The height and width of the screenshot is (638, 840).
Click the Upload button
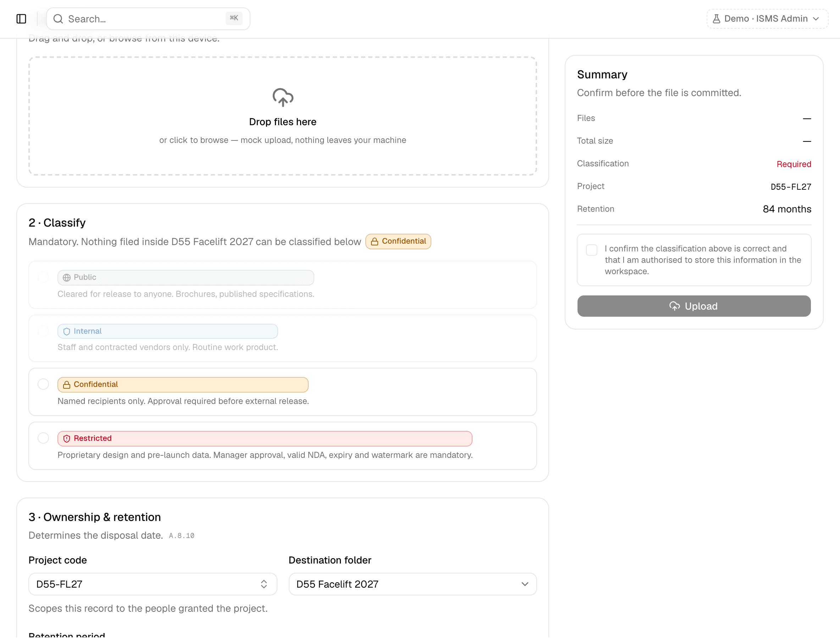(x=694, y=306)
